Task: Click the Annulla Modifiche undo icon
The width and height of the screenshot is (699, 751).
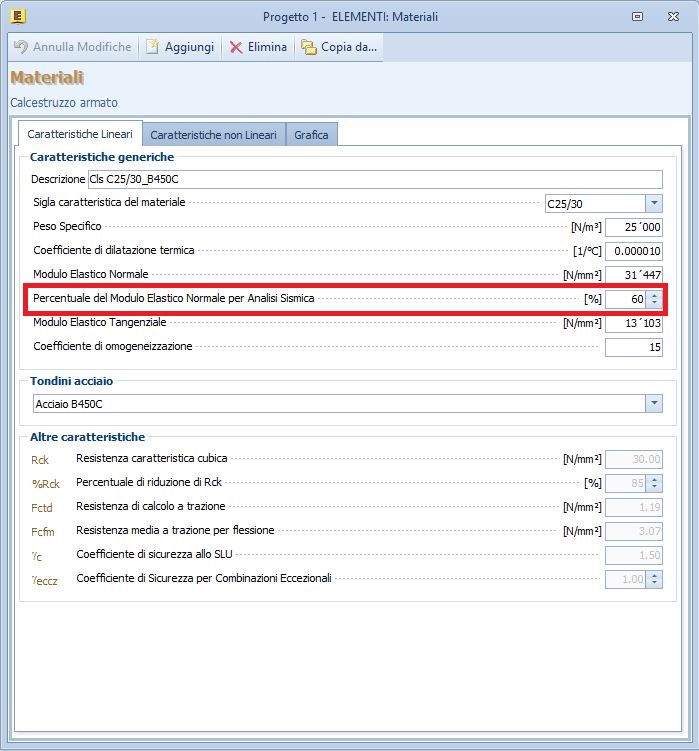Action: 21,47
